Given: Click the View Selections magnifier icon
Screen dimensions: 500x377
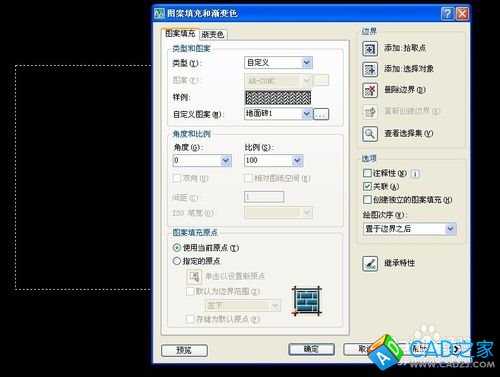Looking at the screenshot, I should (x=370, y=134).
